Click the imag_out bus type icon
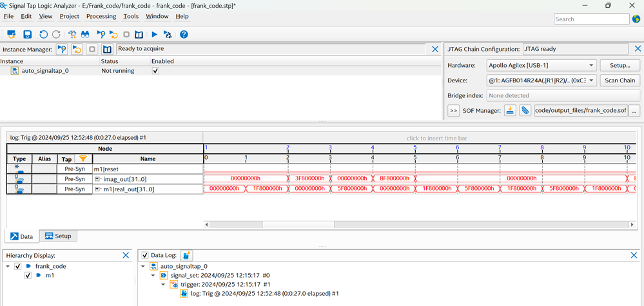The image size is (644, 306). [19, 178]
